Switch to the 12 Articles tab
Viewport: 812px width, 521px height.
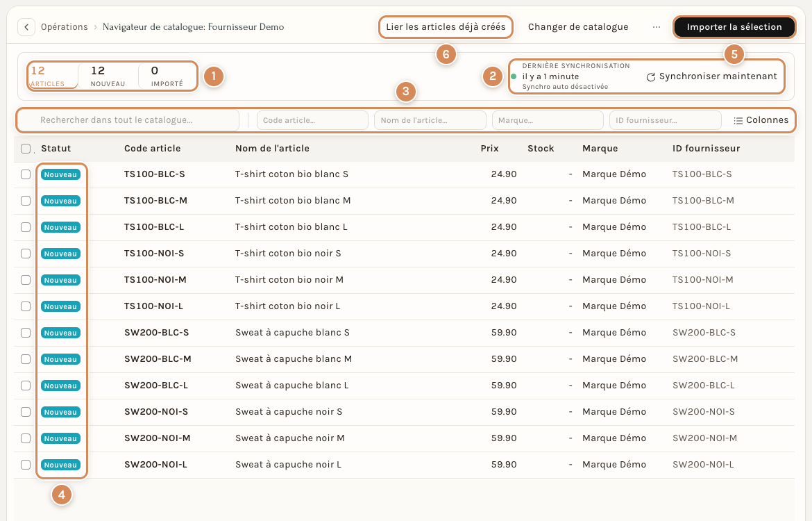point(53,76)
